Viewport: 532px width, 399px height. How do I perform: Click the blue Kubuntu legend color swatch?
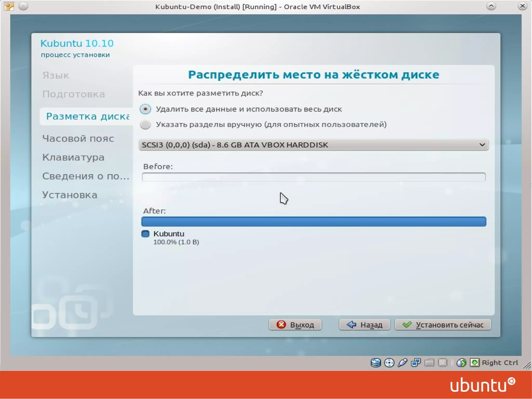tap(145, 234)
